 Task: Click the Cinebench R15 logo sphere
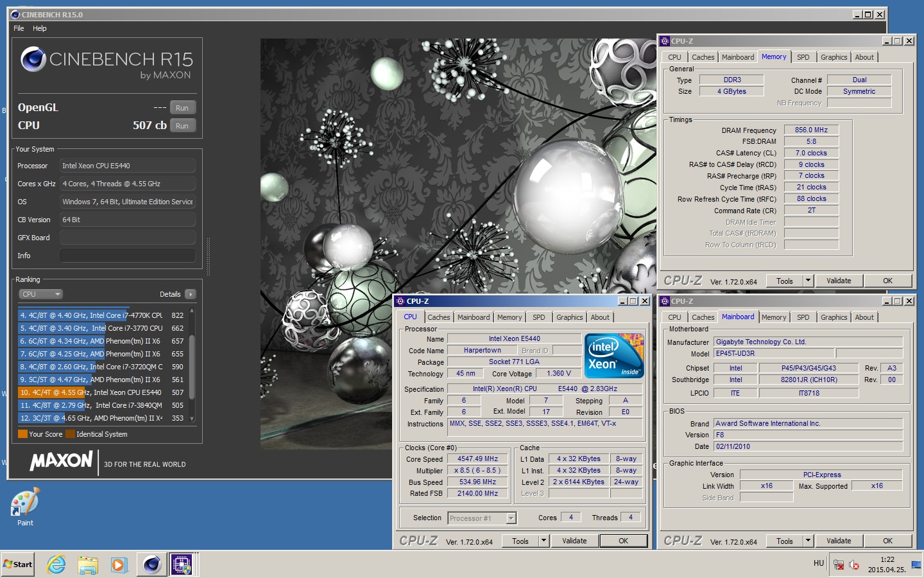[33, 60]
